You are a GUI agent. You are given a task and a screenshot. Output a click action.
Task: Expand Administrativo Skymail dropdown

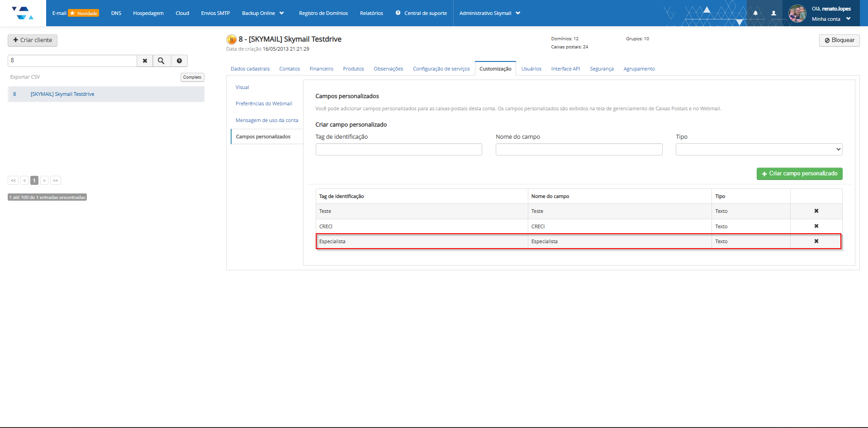point(489,13)
